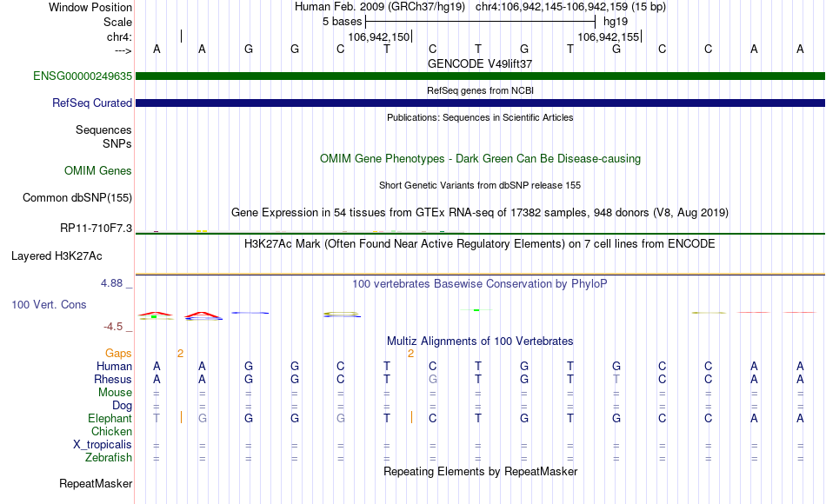Screen dimensions: 826x504
Task: Click the Scale label
Action: [x=117, y=22]
